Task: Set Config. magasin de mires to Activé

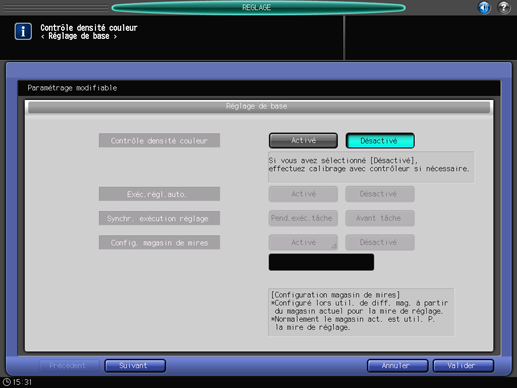Action: (303, 242)
